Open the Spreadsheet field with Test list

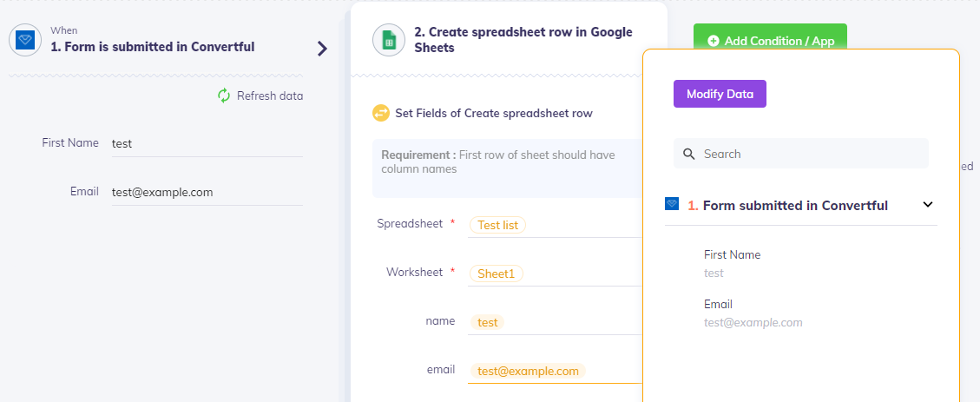coord(555,225)
